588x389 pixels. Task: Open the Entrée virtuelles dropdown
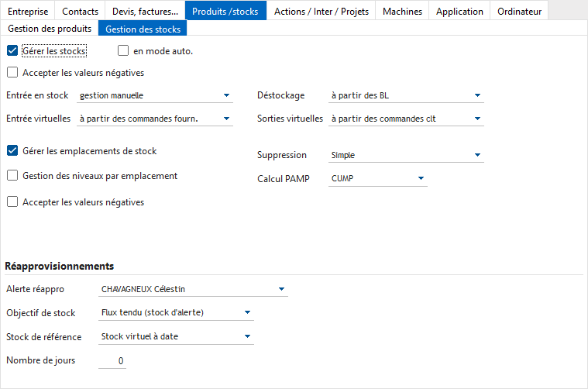pos(155,119)
